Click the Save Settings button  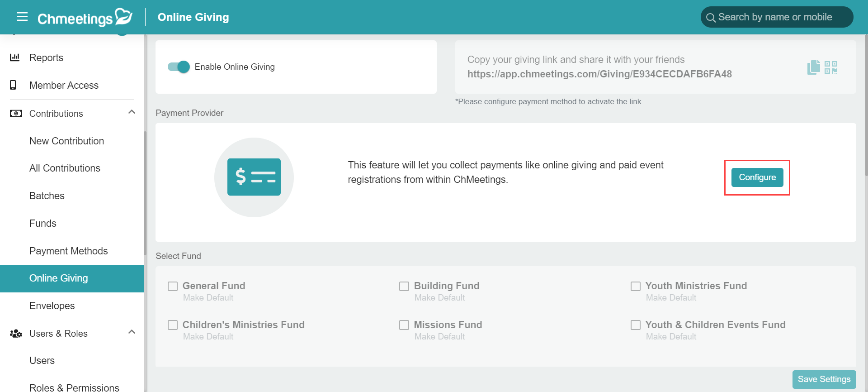(824, 379)
